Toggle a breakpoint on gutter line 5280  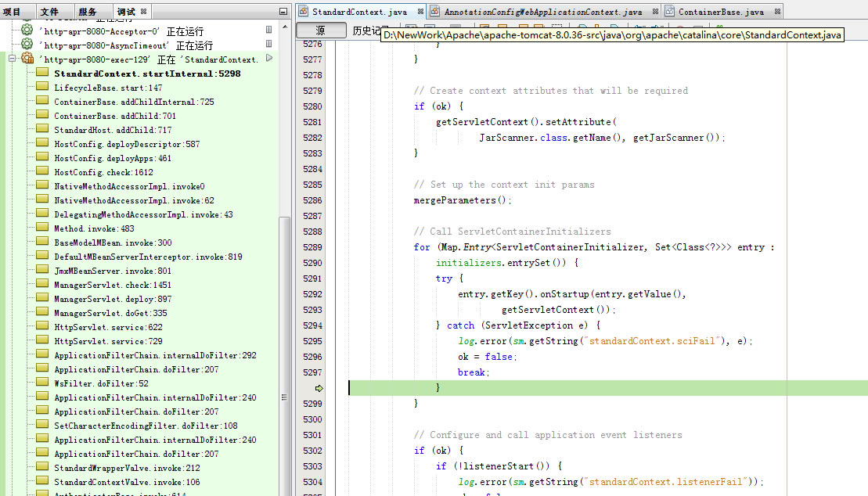click(x=313, y=106)
